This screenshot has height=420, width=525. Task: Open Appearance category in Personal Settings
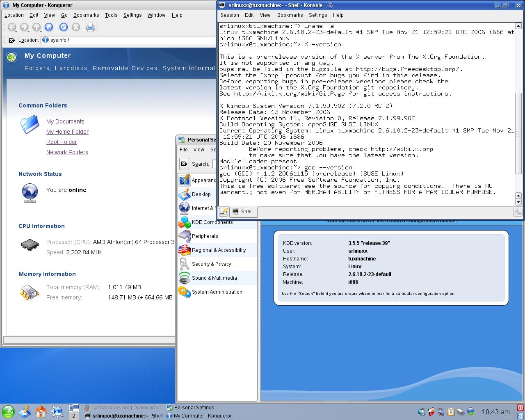point(197,180)
